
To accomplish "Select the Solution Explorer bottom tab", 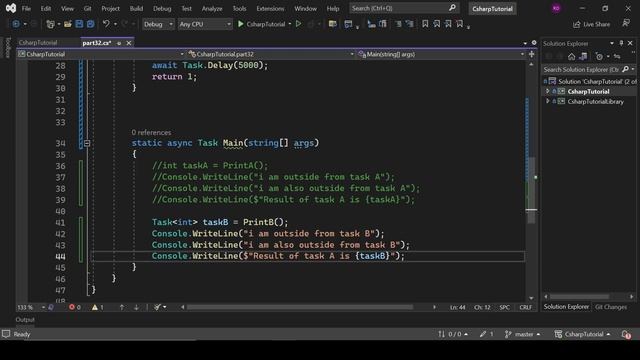I will [566, 307].
